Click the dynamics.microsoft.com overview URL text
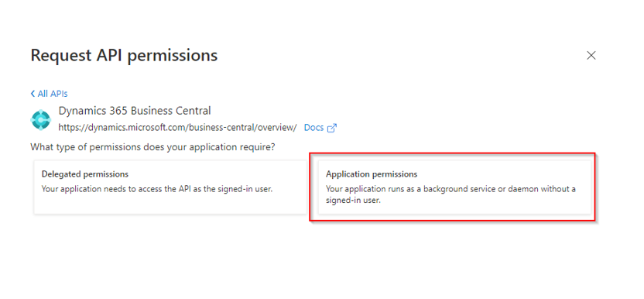 click(x=177, y=128)
